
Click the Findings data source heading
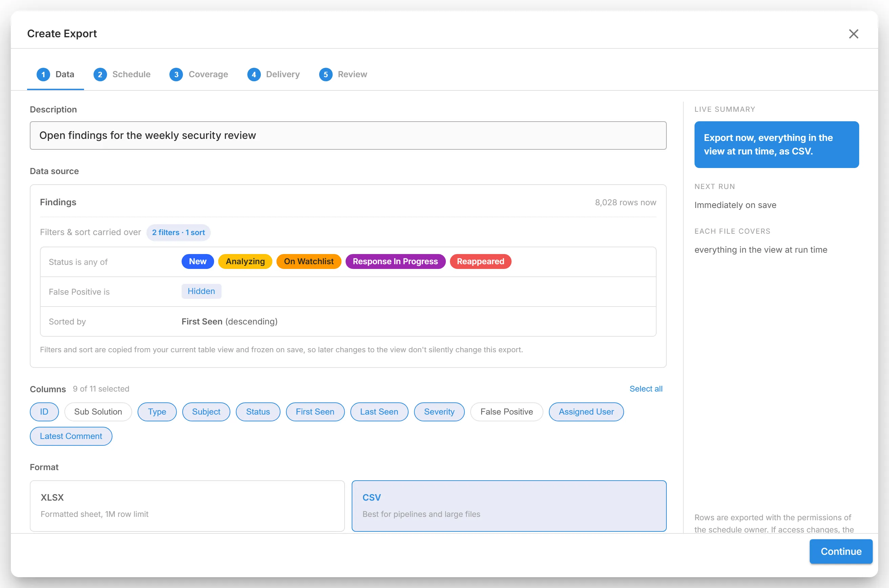58,203
